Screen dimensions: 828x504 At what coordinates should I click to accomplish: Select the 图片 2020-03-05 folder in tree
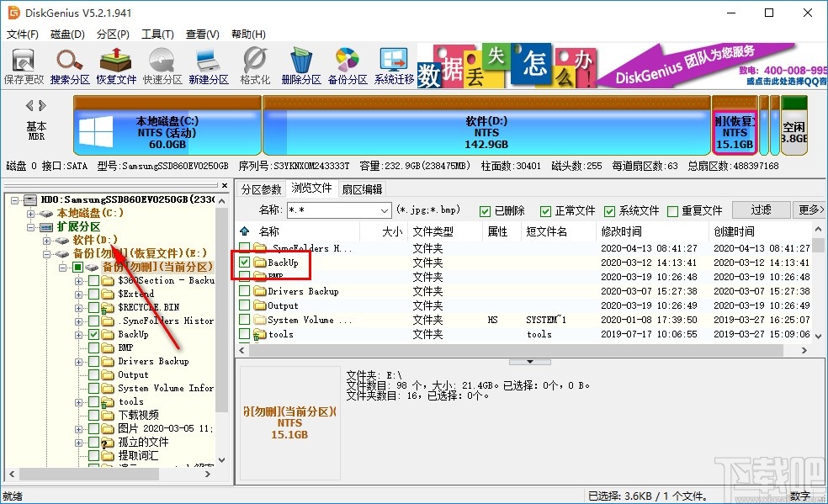(x=165, y=428)
